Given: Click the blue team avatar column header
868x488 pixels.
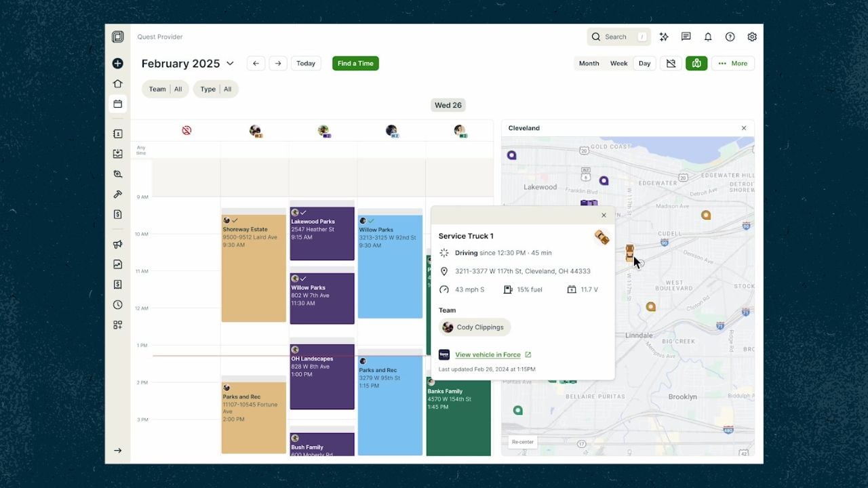Looking at the screenshot, I should click(x=392, y=131).
